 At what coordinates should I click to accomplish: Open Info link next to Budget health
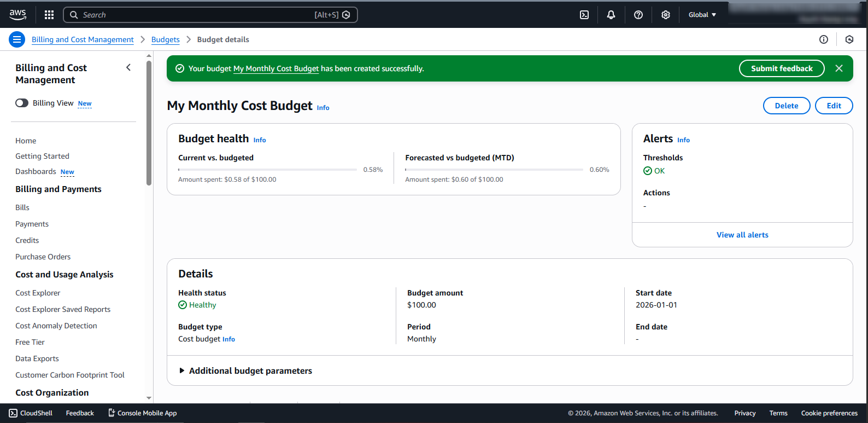(x=260, y=140)
